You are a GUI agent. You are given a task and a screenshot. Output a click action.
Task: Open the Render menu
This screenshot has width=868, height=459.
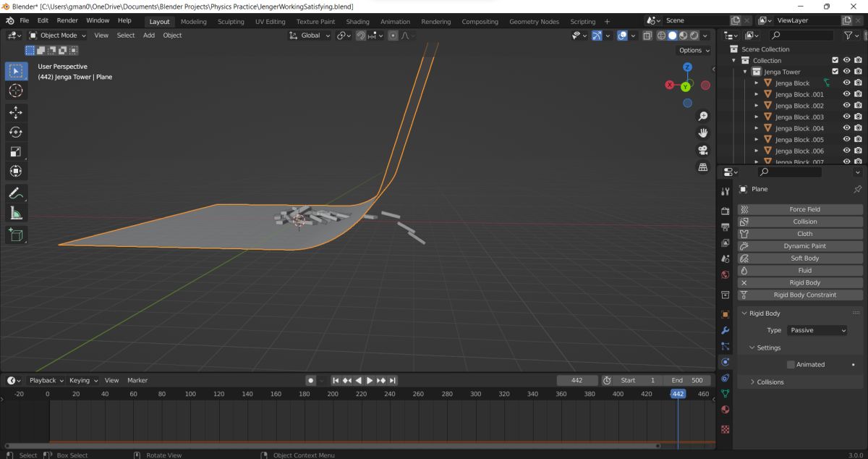pyautogui.click(x=67, y=21)
